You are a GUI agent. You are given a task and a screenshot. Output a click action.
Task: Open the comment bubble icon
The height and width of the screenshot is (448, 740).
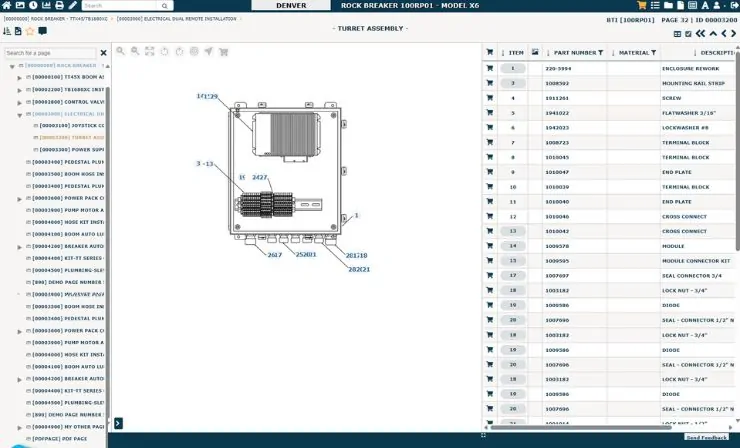42,31
